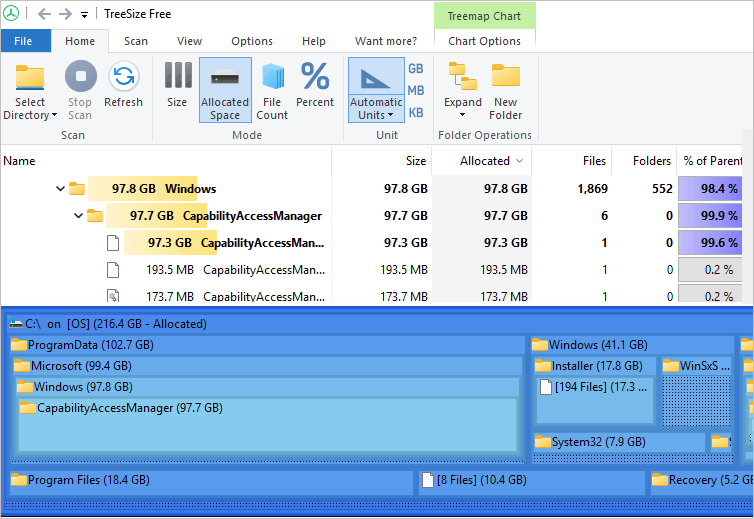Select Allocated Space mode

click(225, 90)
